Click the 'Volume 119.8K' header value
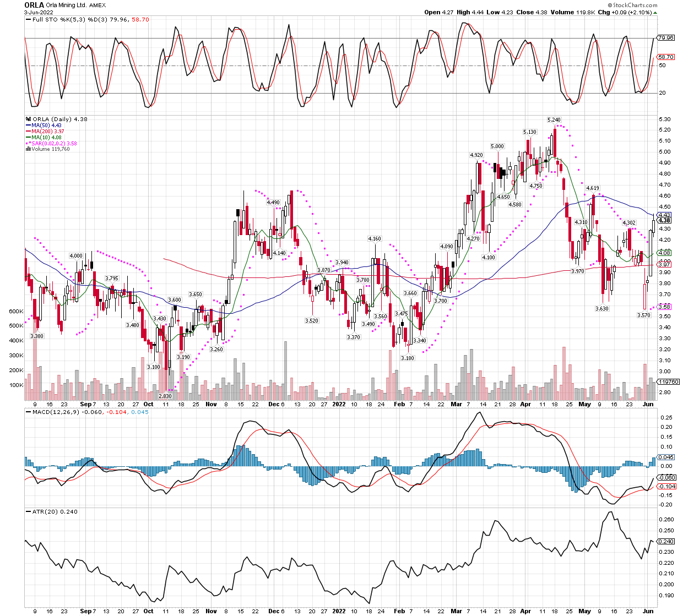The width and height of the screenshot is (683, 616). coord(573,12)
